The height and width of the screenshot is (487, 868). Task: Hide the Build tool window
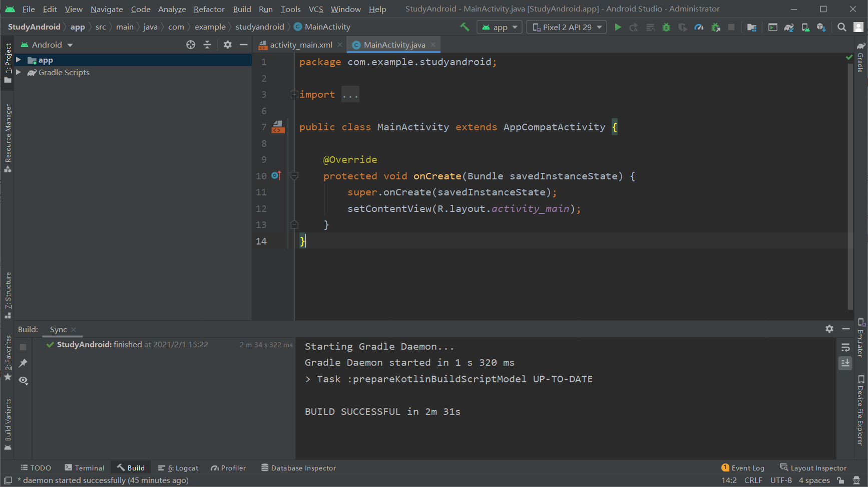pyautogui.click(x=846, y=329)
